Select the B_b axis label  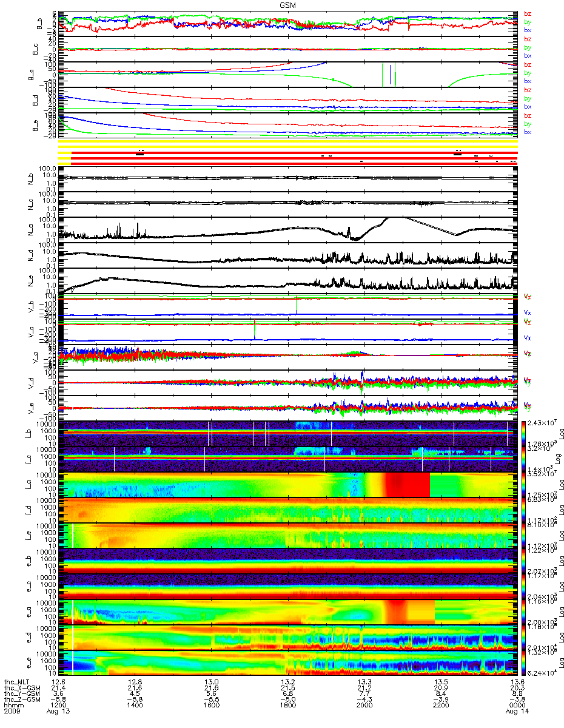[x=39, y=24]
